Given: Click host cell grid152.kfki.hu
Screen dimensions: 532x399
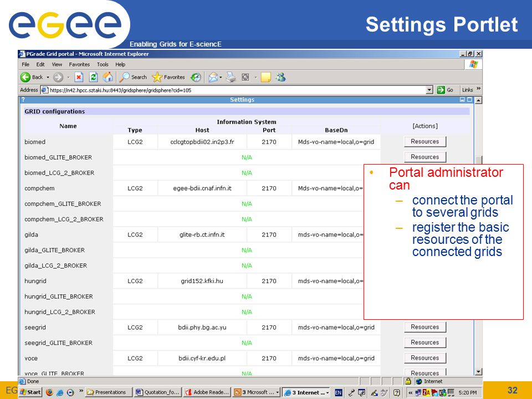Looking at the screenshot, I should [202, 281].
